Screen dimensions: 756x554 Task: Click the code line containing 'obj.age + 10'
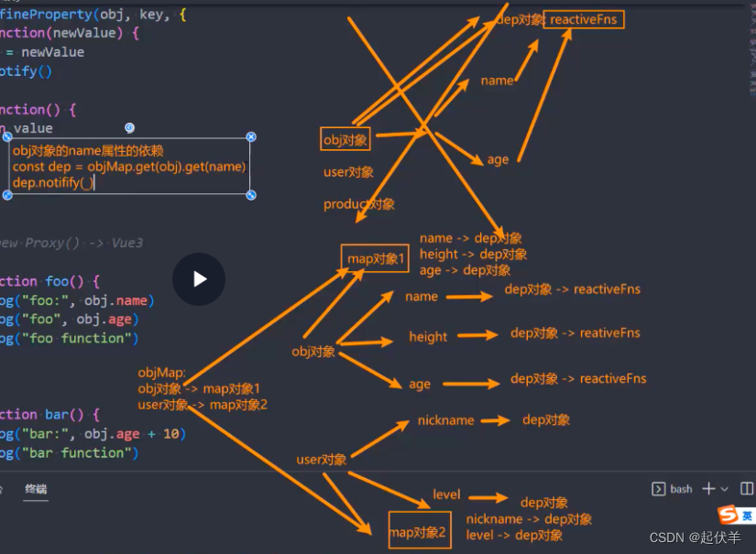tap(93, 434)
